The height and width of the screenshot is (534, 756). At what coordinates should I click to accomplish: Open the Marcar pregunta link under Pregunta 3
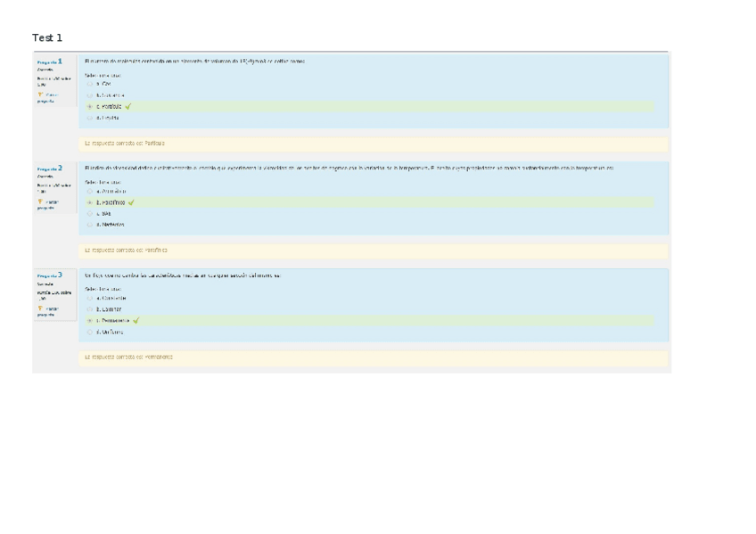click(x=53, y=310)
